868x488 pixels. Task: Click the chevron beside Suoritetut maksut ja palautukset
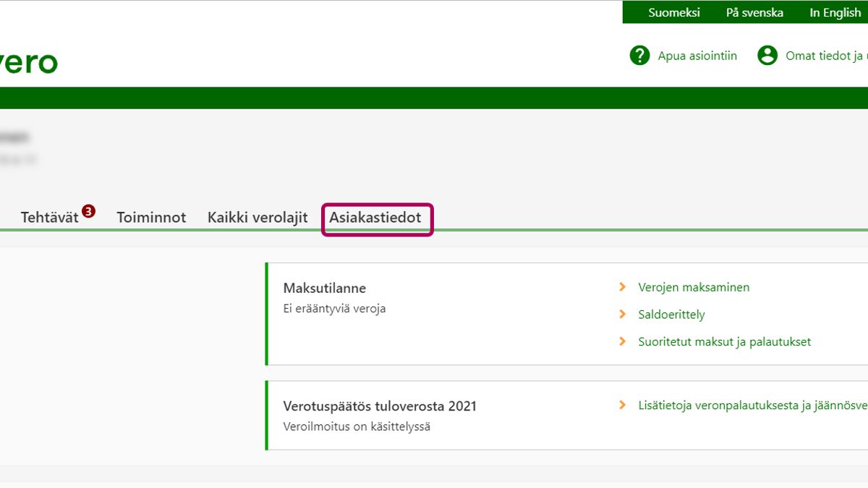click(x=622, y=341)
